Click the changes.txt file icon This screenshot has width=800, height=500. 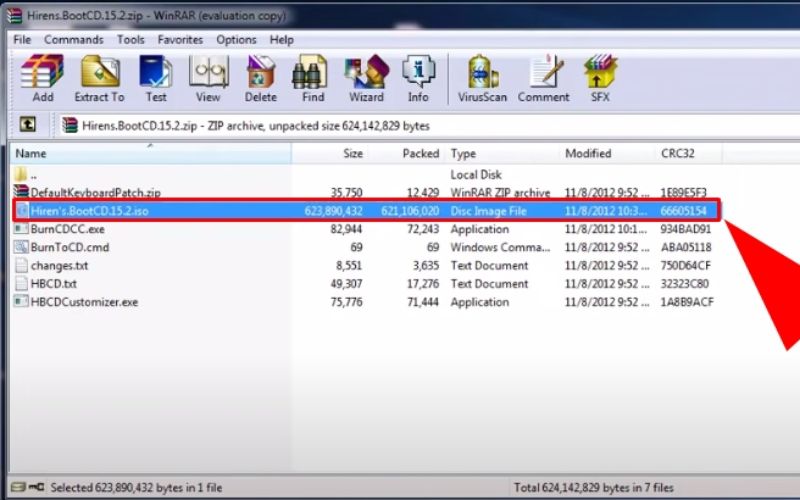[x=21, y=265]
